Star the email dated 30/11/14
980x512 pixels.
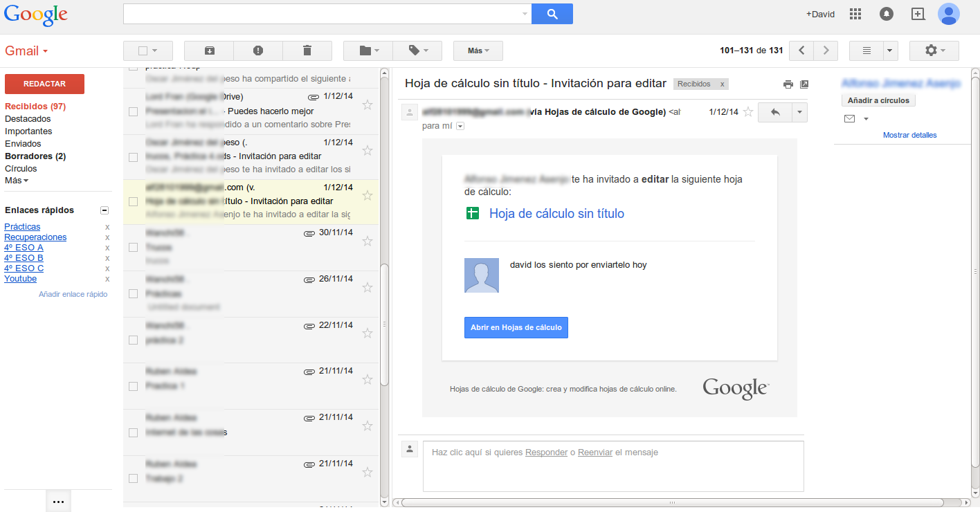coord(367,241)
